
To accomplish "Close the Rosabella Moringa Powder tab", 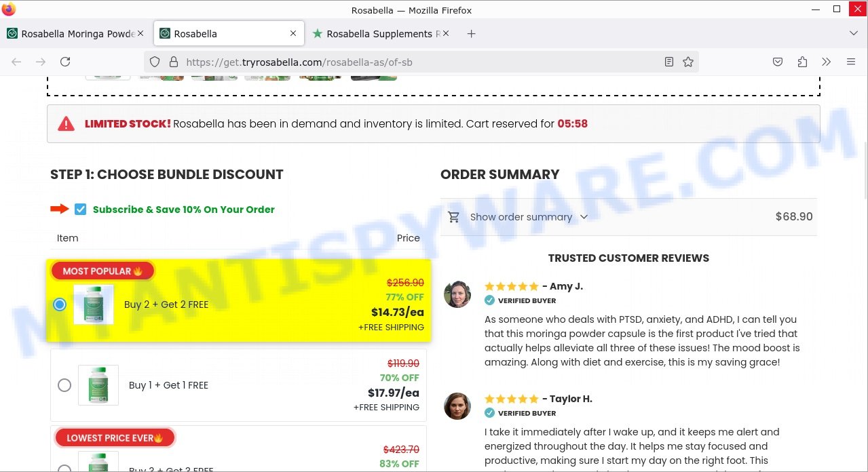I will (x=140, y=33).
